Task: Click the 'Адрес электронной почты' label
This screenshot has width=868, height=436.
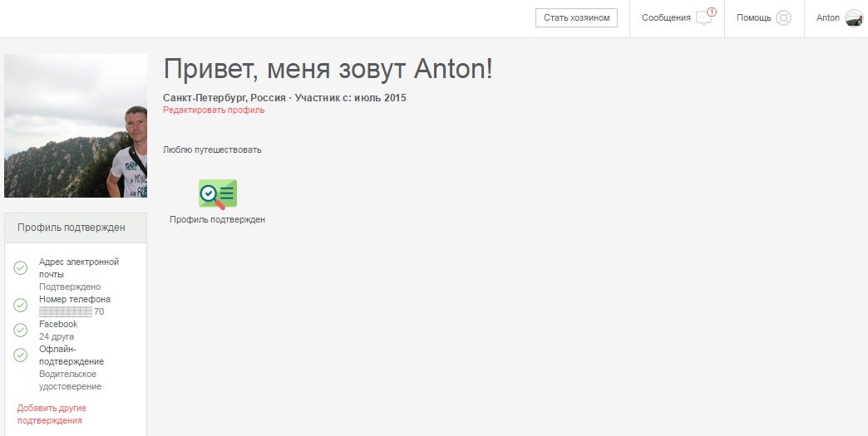Action: 79,268
